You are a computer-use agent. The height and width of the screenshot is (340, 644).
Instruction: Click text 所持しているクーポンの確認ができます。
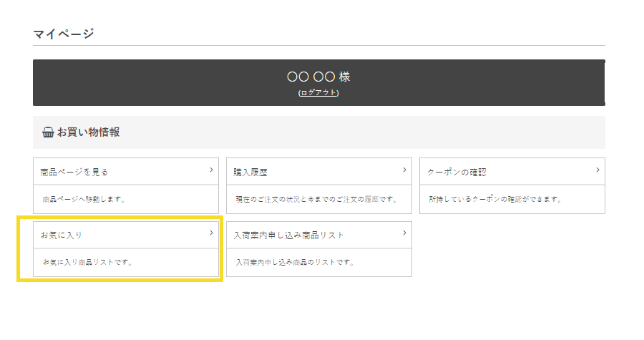494,199
